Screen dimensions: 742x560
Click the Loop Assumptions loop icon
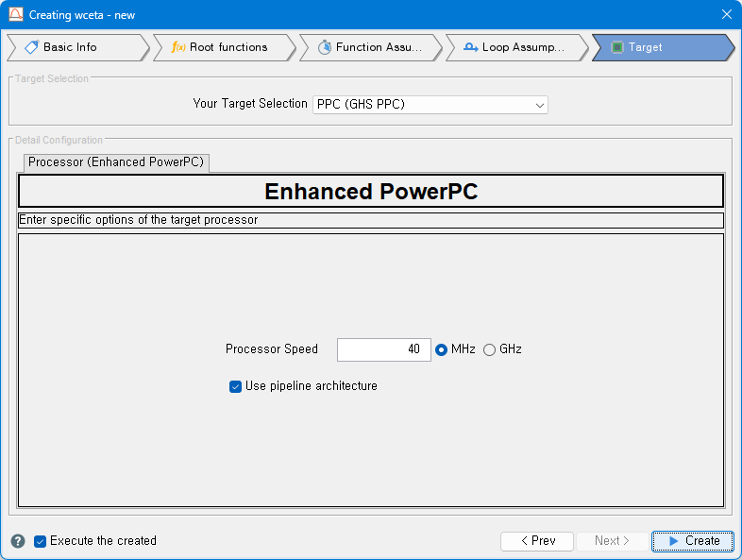pos(470,47)
